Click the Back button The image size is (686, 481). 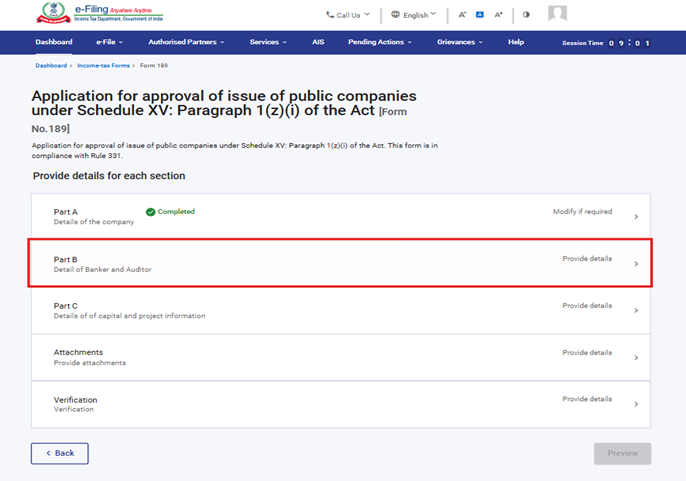click(x=60, y=453)
